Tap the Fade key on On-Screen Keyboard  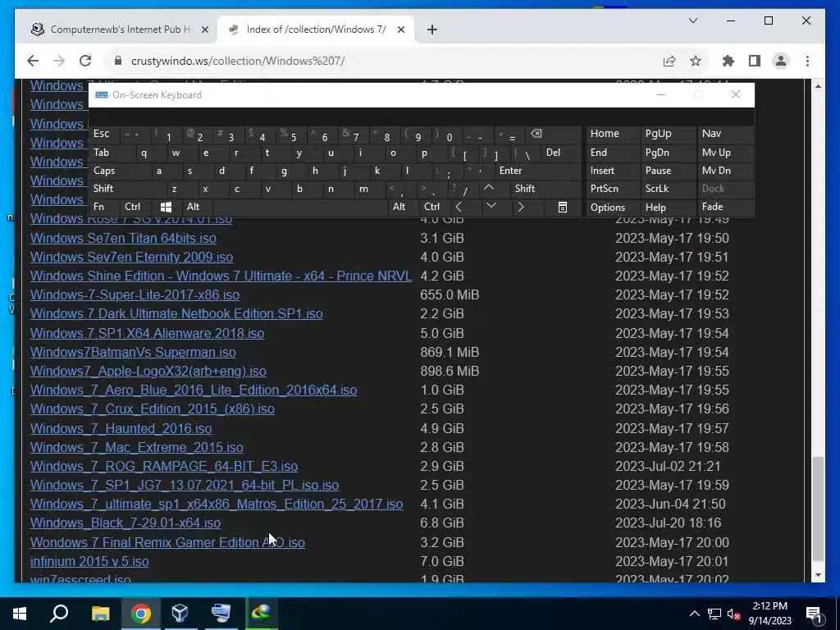pos(725,207)
